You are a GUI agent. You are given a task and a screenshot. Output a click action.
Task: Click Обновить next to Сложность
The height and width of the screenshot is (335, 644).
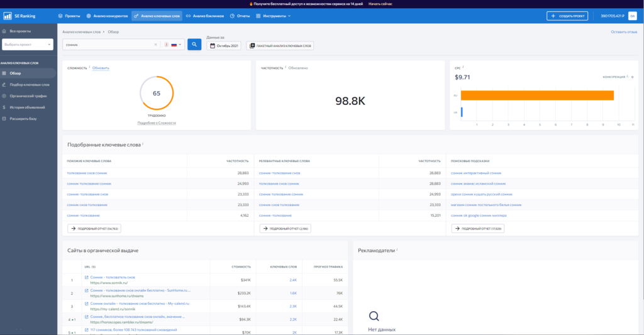[x=101, y=68]
